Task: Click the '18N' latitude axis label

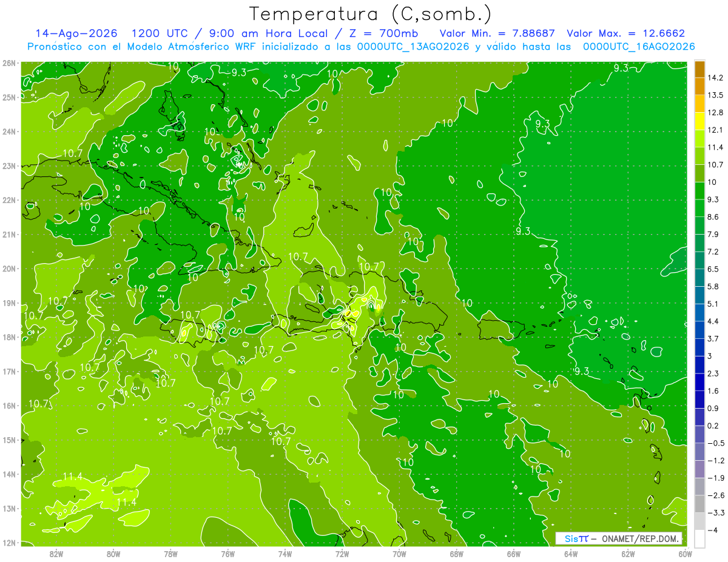Action: (x=8, y=337)
